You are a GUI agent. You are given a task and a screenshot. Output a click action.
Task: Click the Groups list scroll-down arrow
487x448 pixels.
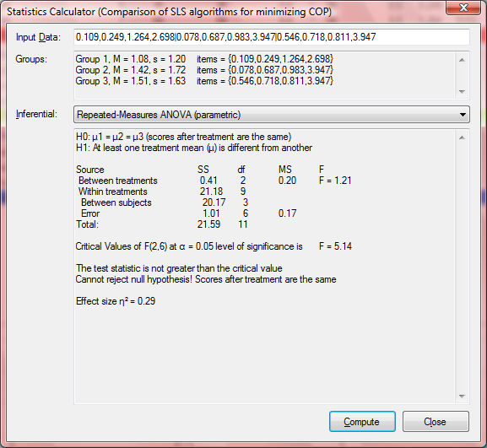point(462,92)
